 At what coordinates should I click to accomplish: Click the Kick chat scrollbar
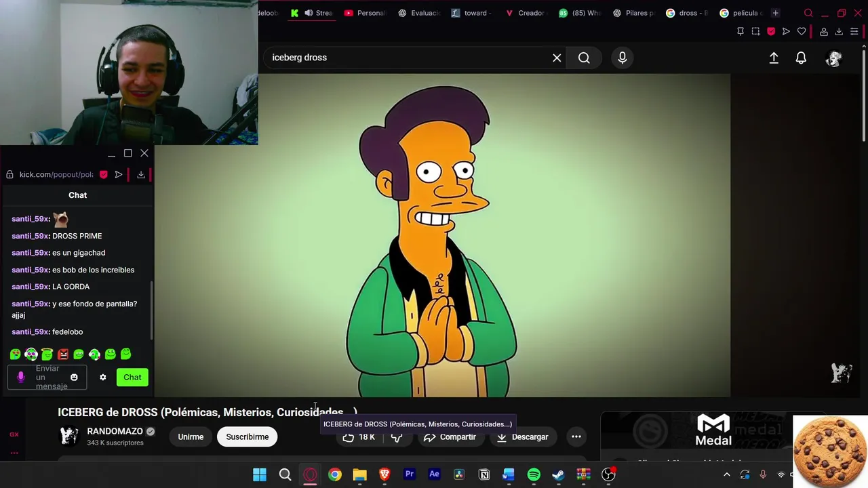click(152, 310)
